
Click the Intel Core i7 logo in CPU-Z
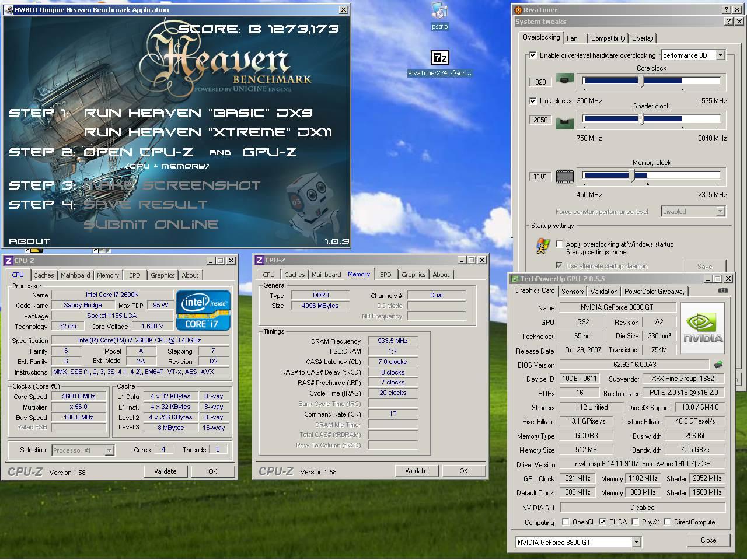pos(203,310)
